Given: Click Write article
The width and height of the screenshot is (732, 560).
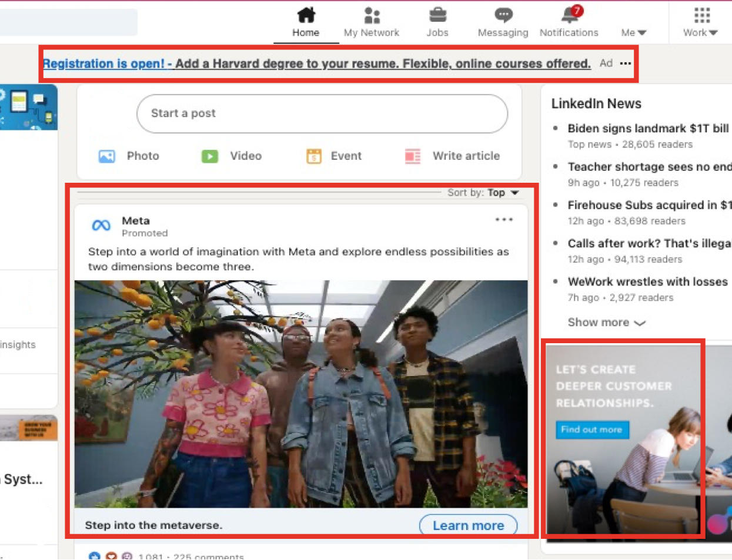Looking at the screenshot, I should click(452, 156).
